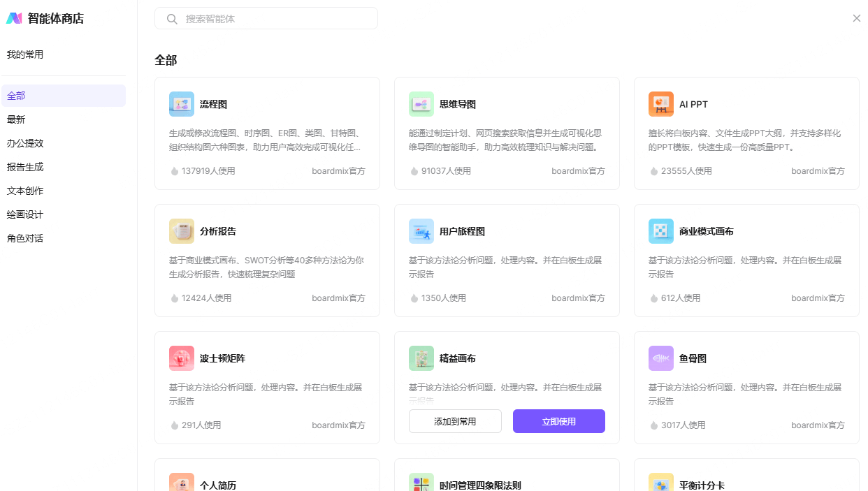Screen dimensions: 868x491
Task: Click the 思维导图 agent icon
Action: click(x=421, y=104)
